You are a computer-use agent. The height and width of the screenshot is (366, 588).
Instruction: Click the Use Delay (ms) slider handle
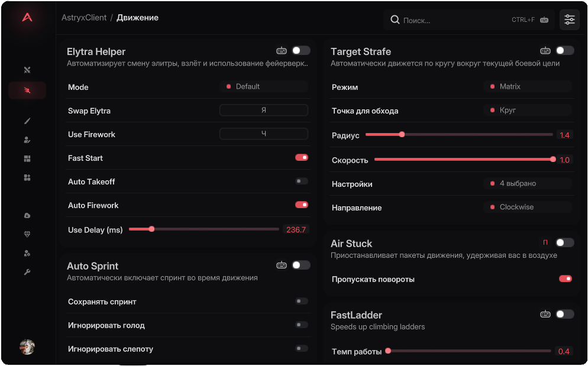point(151,229)
